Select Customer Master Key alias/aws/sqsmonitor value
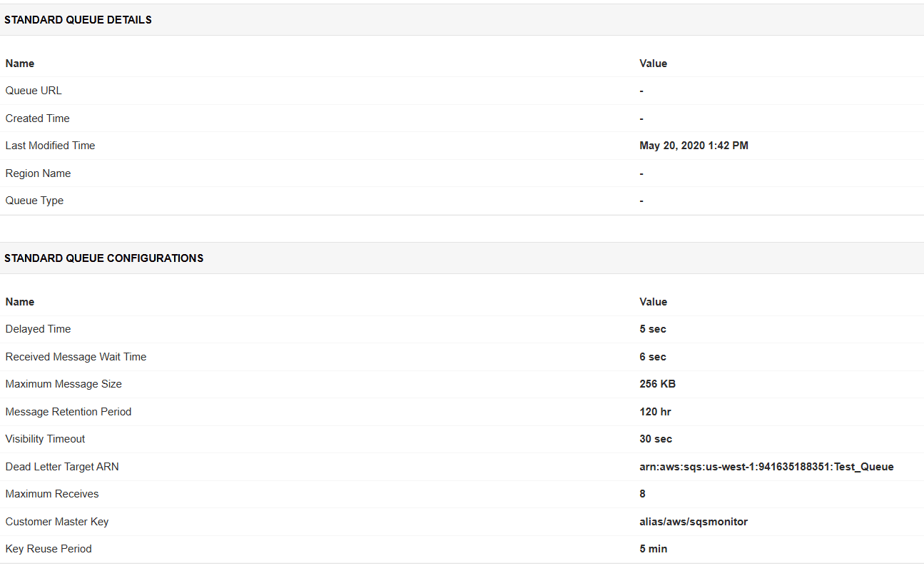The image size is (924, 566). (694, 522)
